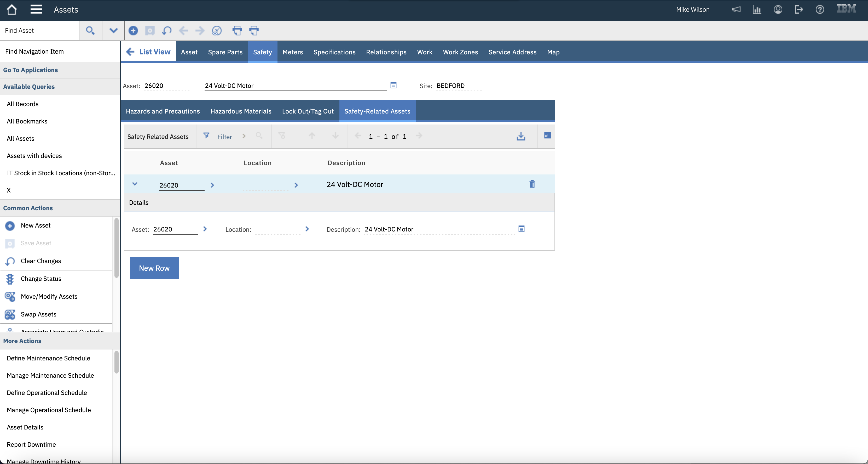
Task: Open detail menu next to Location field
Action: tap(307, 229)
